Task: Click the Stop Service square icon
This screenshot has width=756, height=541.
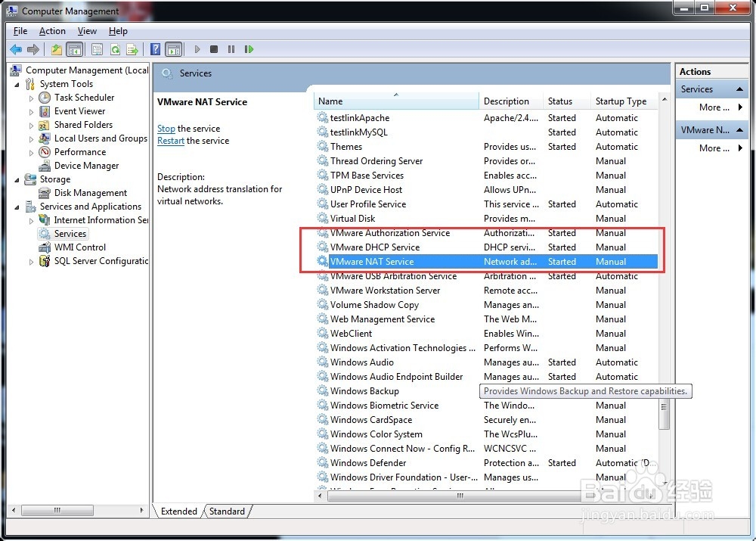Action: tap(214, 49)
